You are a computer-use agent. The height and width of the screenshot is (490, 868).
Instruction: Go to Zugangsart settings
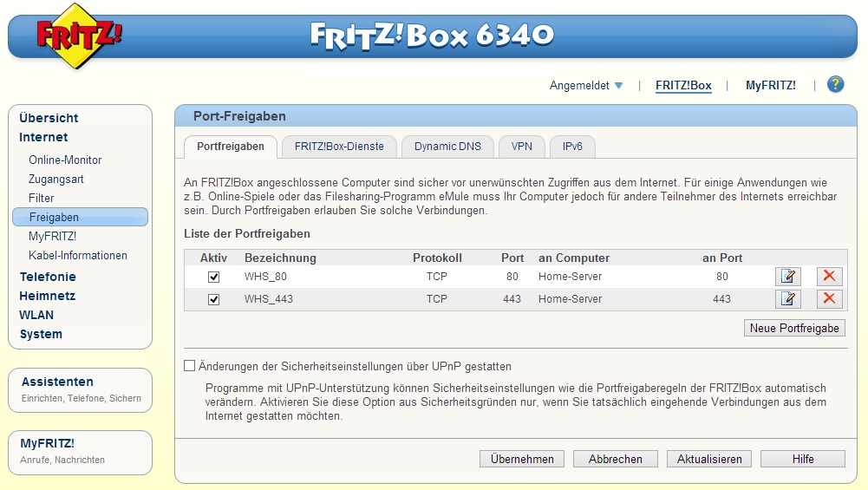coord(55,180)
